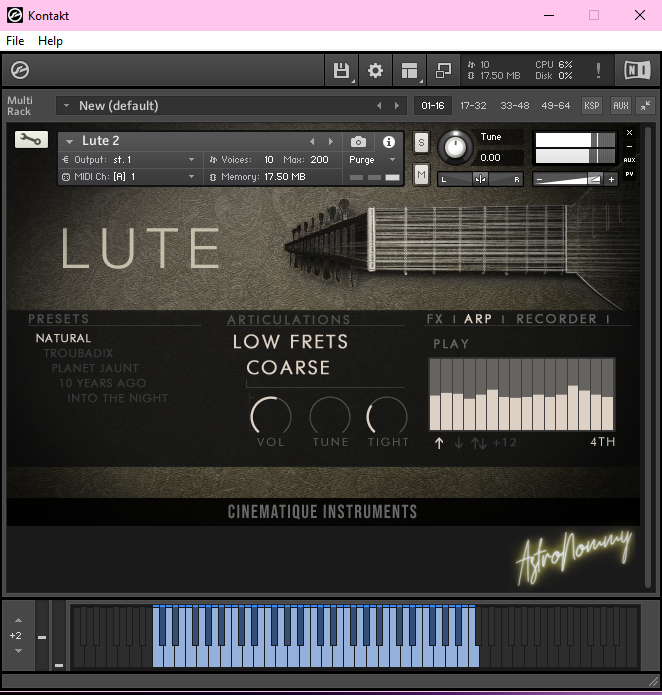The width and height of the screenshot is (662, 695).
Task: Click the LOW FRETS articulation
Action: (x=291, y=342)
